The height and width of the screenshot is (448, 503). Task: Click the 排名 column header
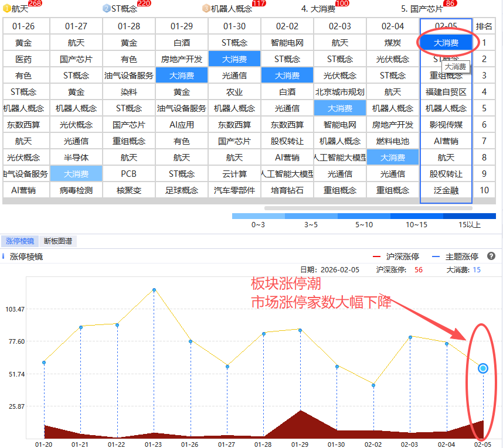[x=484, y=26]
